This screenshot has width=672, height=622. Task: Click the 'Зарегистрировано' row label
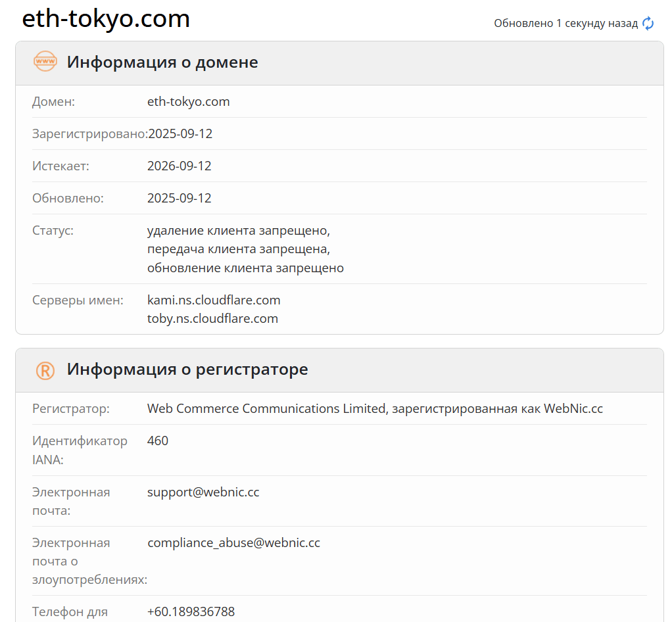89,134
